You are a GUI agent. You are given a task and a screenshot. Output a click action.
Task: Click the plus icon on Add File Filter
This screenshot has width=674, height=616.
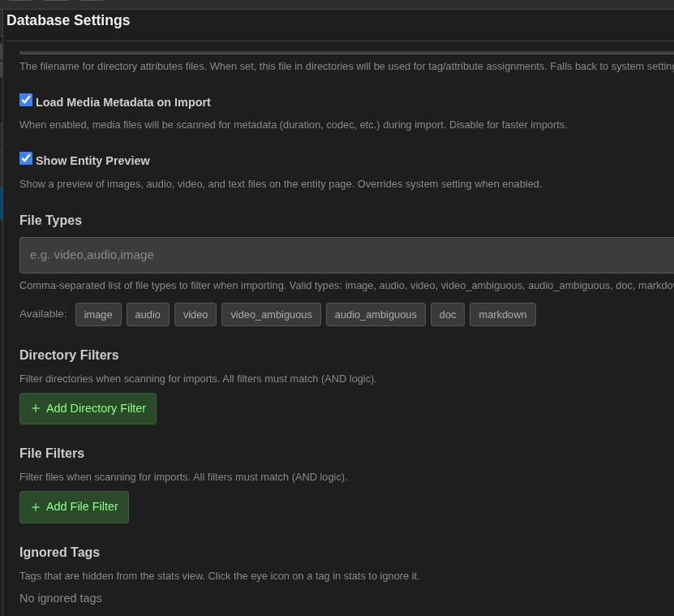[x=36, y=506]
